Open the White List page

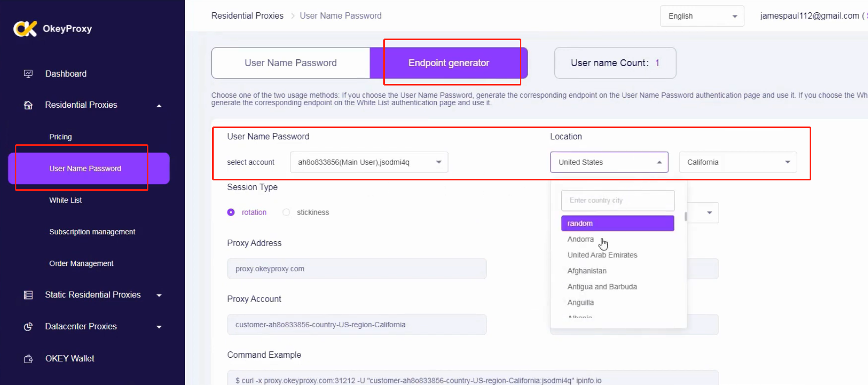pos(65,200)
